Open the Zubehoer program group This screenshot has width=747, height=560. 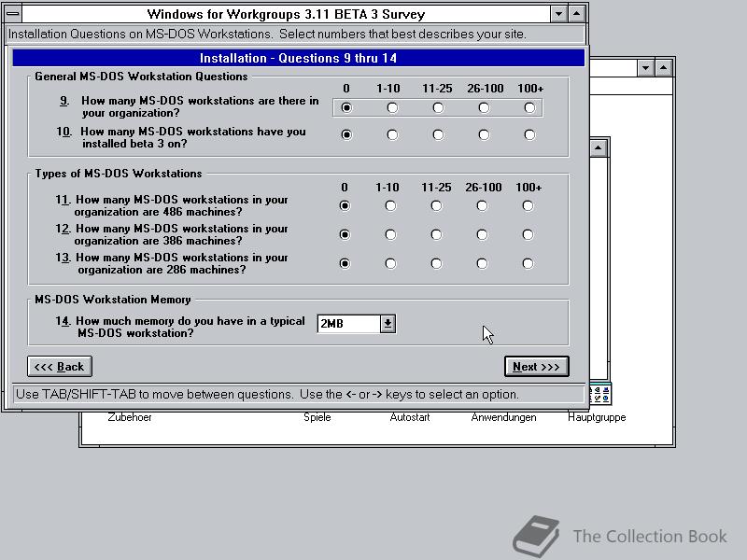130,417
